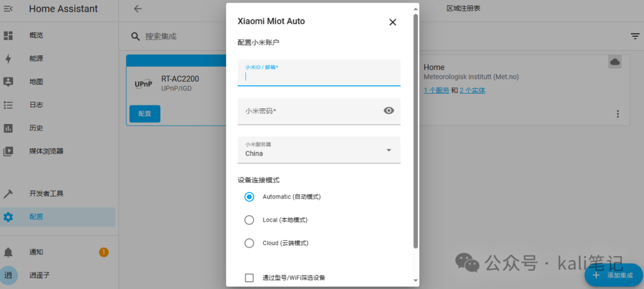Open the 配置 gear icon

tap(8, 217)
